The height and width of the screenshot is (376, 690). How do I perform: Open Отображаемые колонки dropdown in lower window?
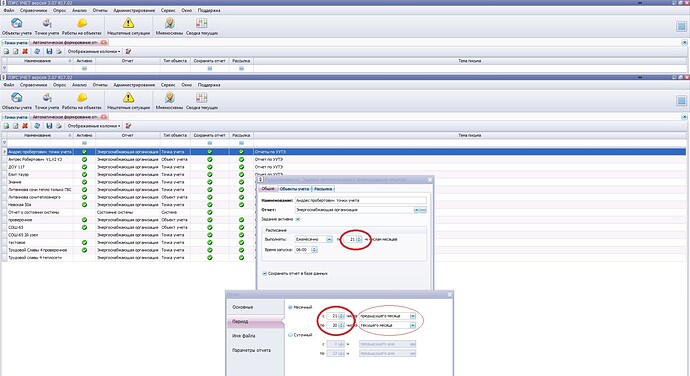click(x=94, y=126)
